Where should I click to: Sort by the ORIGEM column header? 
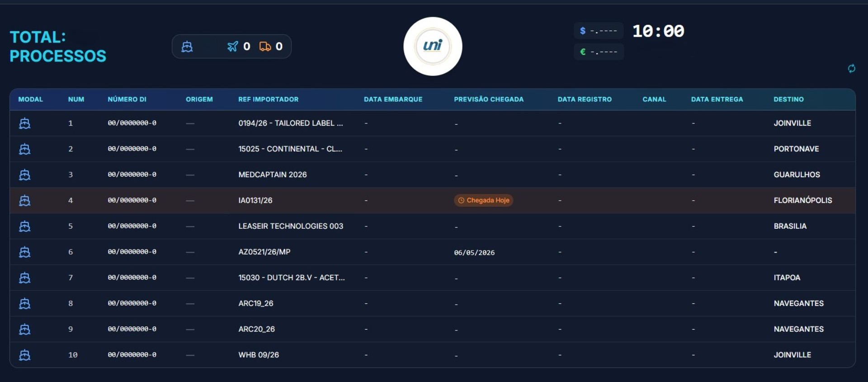(x=199, y=99)
